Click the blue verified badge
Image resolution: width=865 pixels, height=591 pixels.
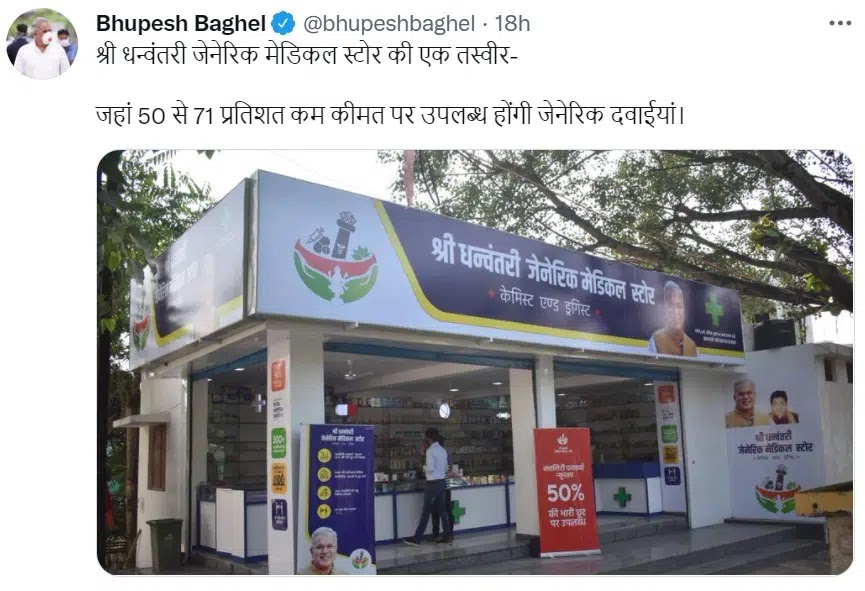coord(284,23)
